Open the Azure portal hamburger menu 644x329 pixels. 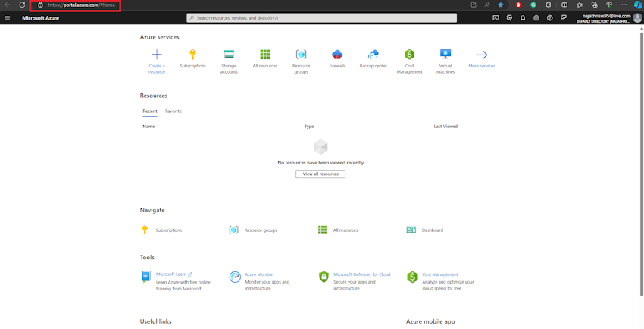[7, 18]
